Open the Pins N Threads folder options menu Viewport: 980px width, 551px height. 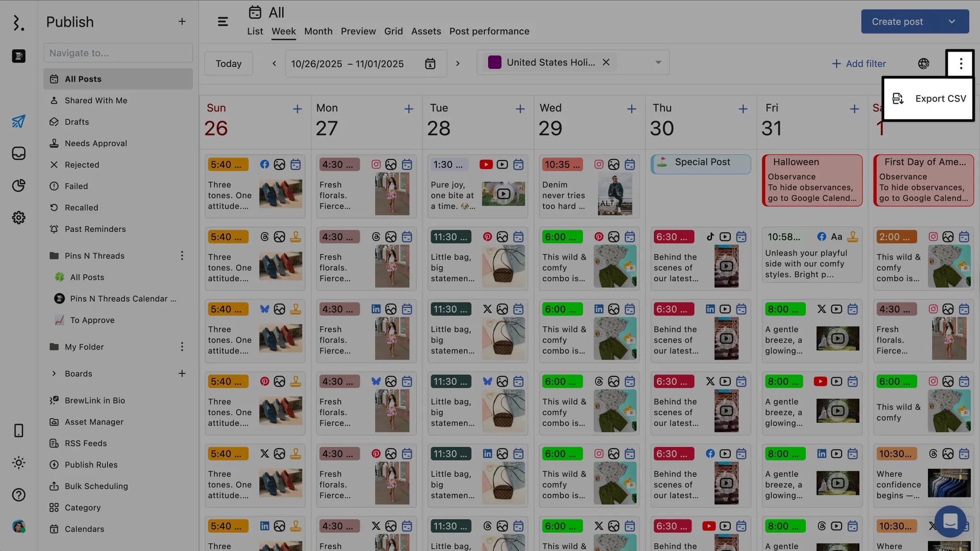pyautogui.click(x=182, y=256)
